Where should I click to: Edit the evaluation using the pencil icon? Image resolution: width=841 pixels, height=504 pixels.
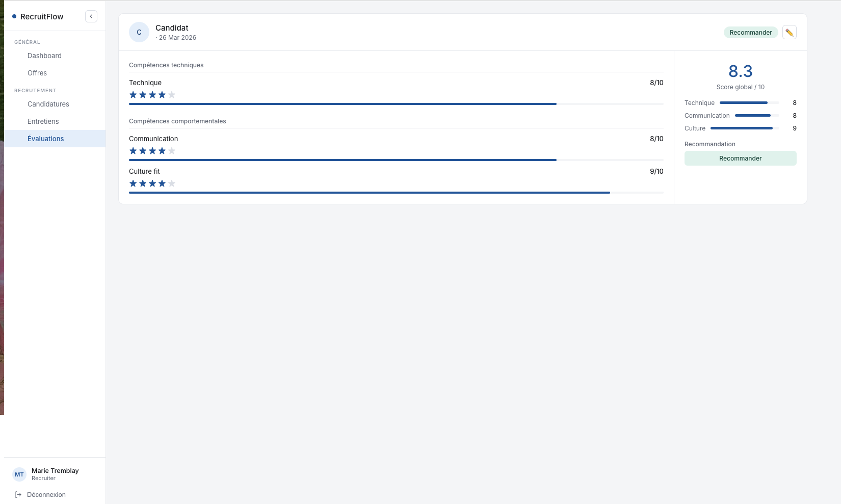coord(789,32)
